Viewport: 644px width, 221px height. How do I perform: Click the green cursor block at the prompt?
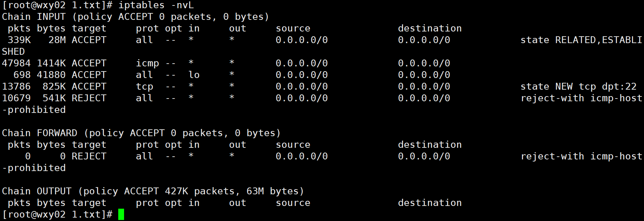[x=121, y=214]
